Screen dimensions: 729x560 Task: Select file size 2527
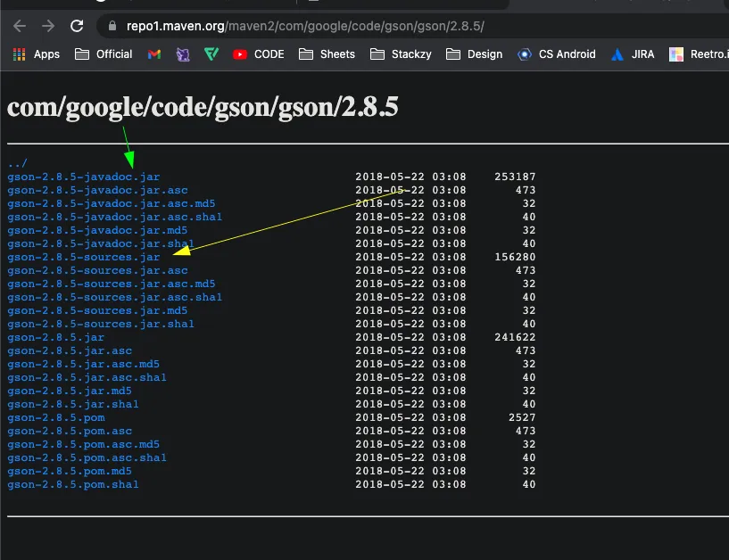522,418
